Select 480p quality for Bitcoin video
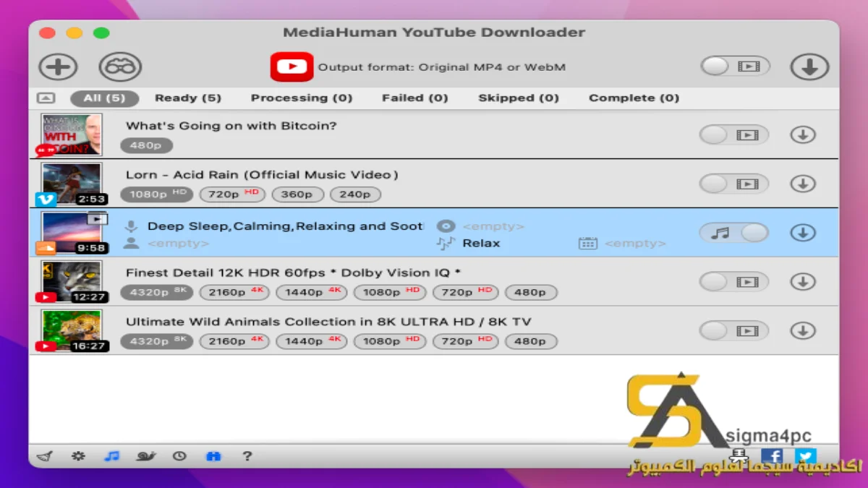 point(146,145)
